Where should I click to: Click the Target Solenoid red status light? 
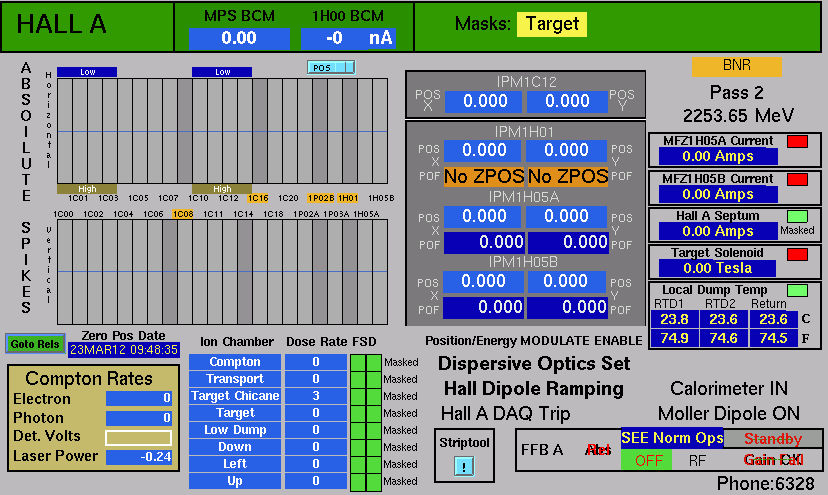(x=797, y=254)
